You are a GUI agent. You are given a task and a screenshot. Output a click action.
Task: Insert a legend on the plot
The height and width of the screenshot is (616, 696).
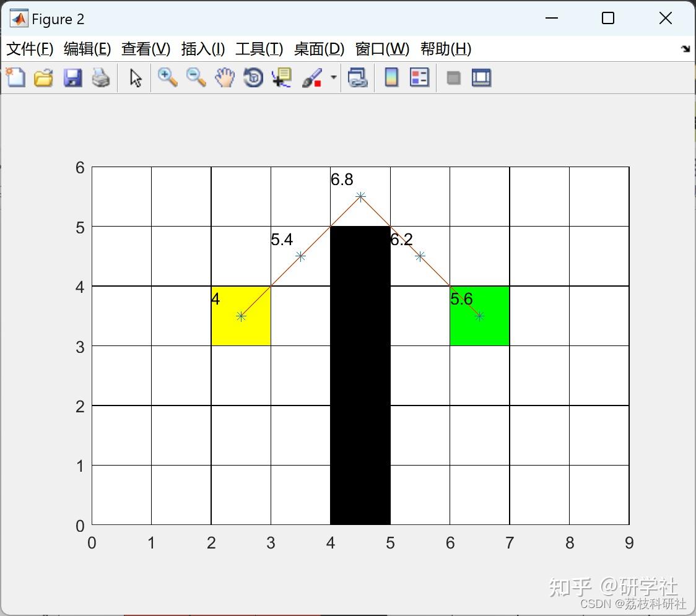click(420, 77)
